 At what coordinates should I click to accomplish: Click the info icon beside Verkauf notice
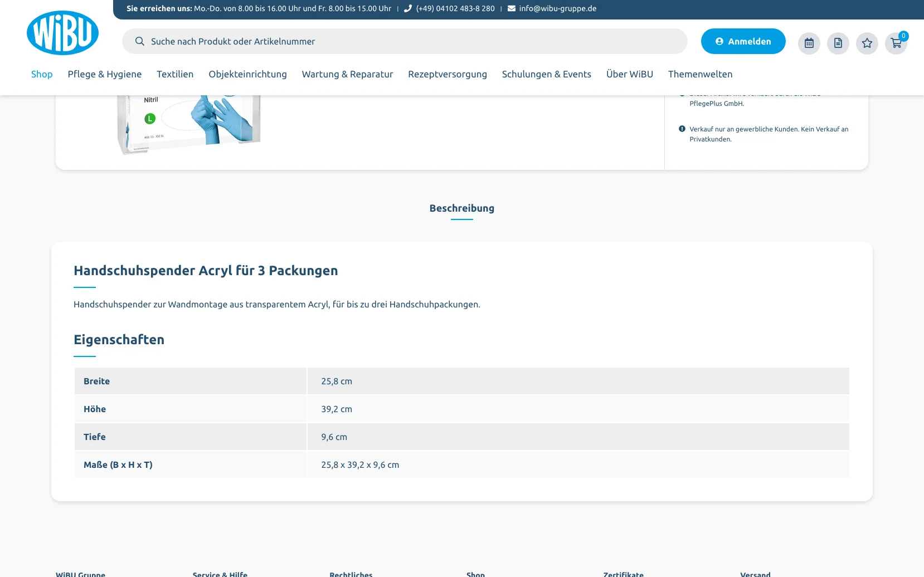pyautogui.click(x=682, y=129)
